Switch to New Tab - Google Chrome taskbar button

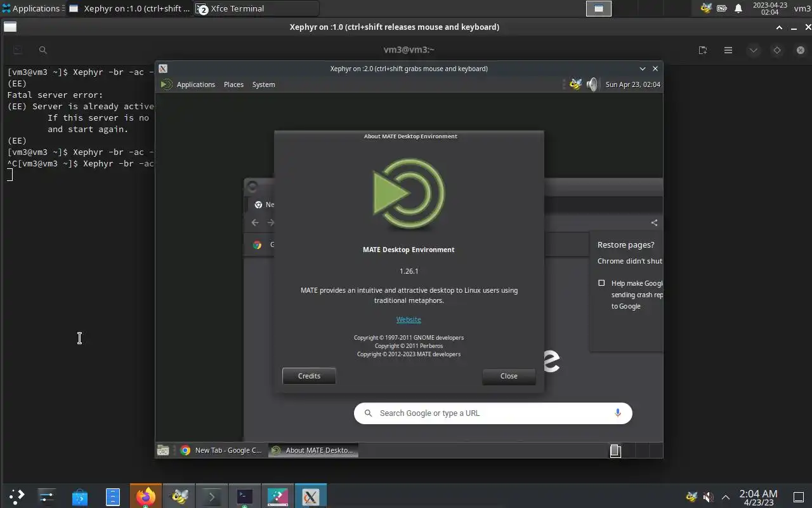[221, 450]
